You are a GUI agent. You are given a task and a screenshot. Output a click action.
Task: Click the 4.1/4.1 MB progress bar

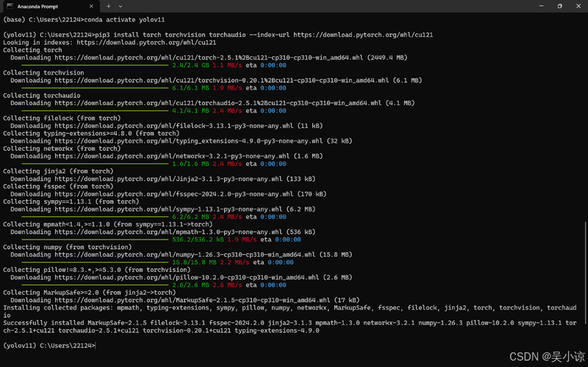[x=95, y=111]
